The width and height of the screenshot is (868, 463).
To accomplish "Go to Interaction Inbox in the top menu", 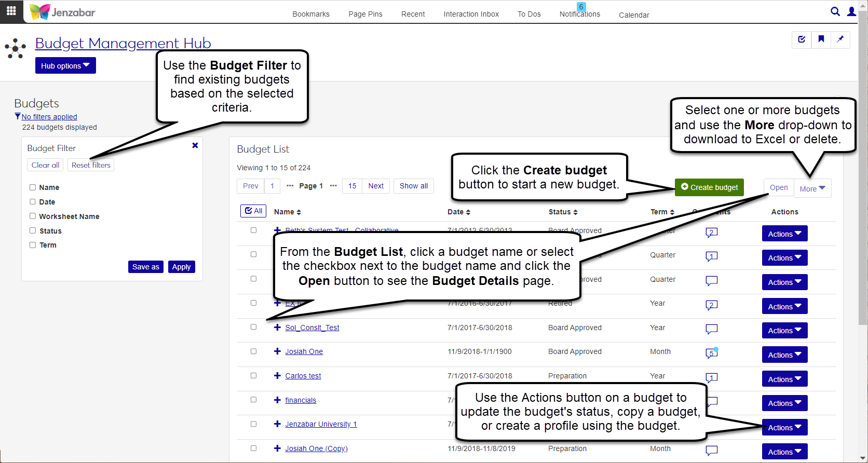I will [x=471, y=14].
